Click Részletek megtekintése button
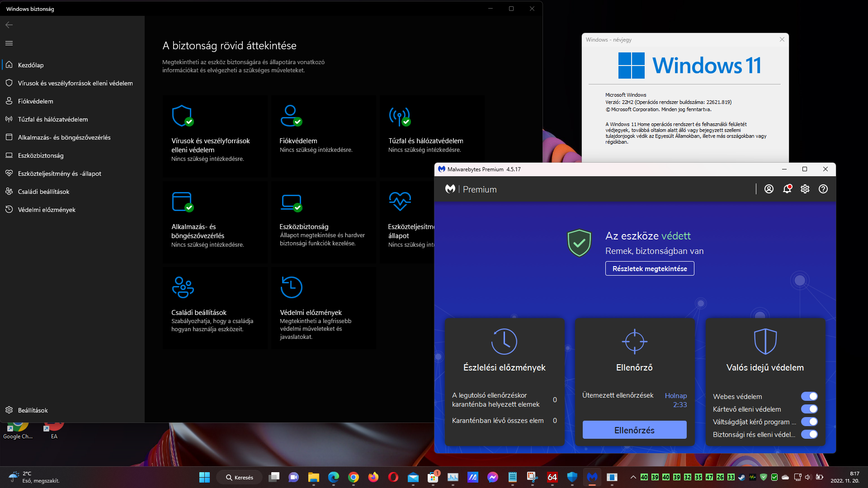Viewport: 868px width, 488px height. pos(650,268)
